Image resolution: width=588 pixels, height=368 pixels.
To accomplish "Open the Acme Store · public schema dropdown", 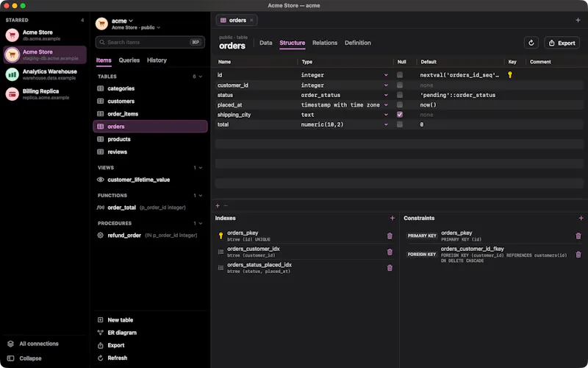I will pos(136,27).
